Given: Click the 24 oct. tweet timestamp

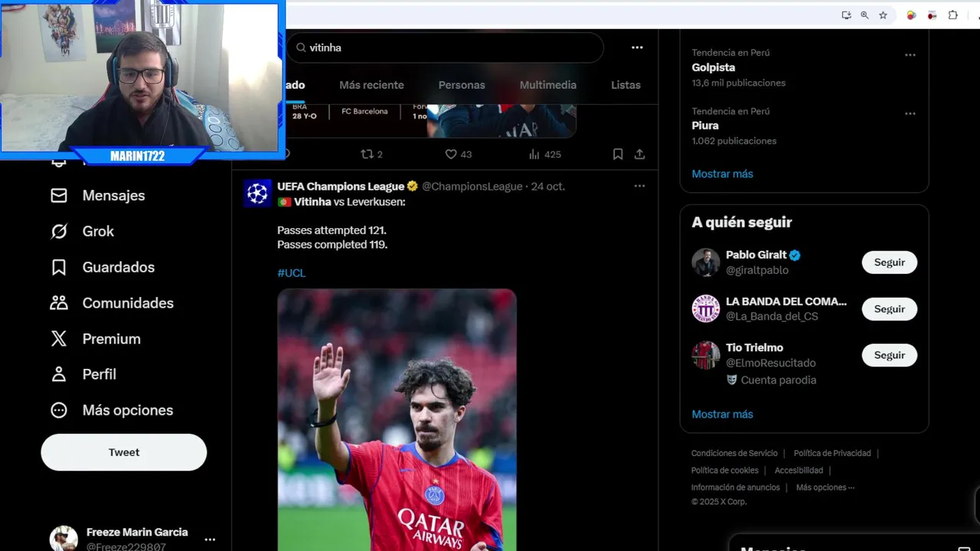Looking at the screenshot, I should [x=548, y=186].
